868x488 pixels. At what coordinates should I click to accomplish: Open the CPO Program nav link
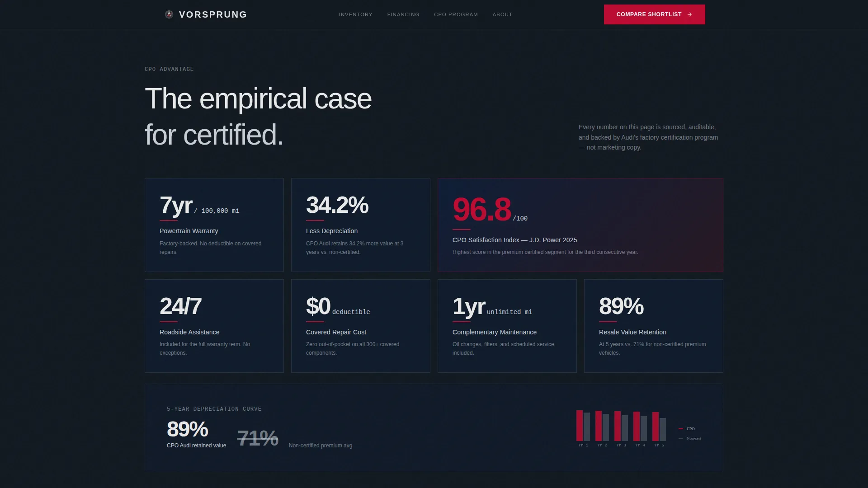(456, 14)
